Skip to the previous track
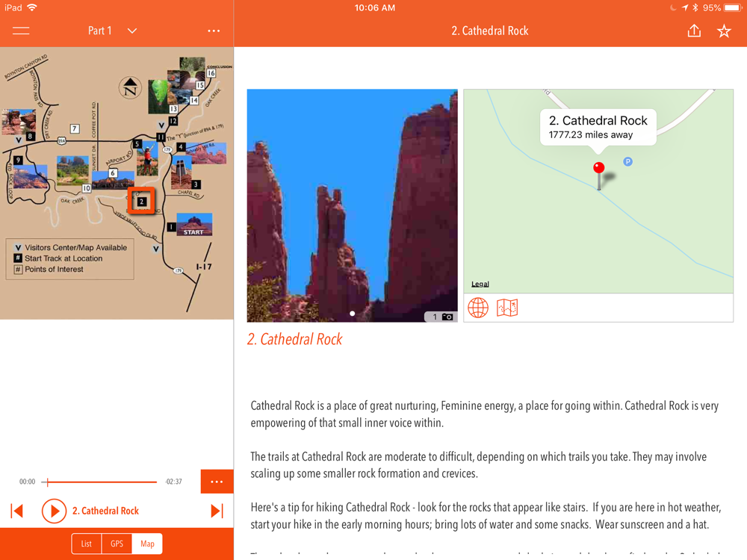This screenshot has width=747, height=560. [16, 511]
